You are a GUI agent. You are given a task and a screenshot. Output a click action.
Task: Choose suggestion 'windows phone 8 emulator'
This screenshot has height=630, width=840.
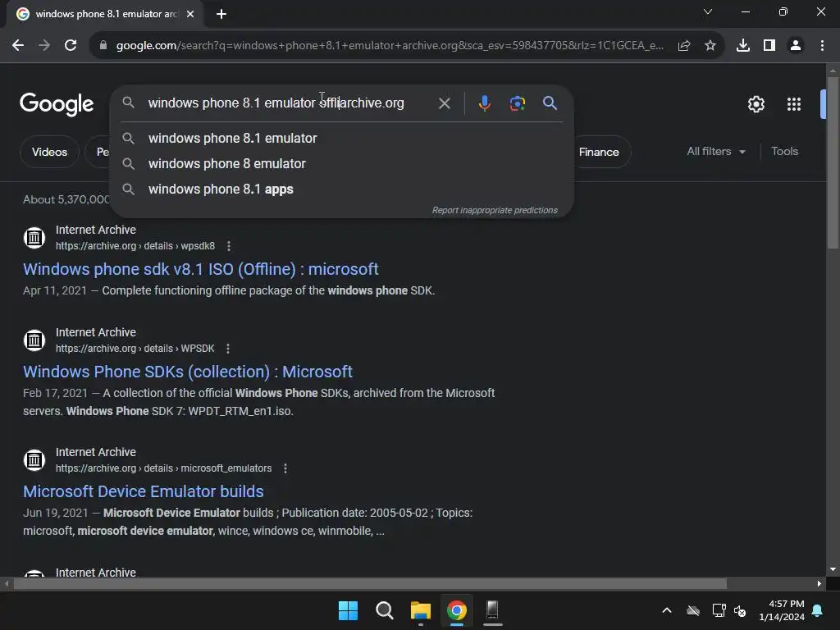coord(341,164)
